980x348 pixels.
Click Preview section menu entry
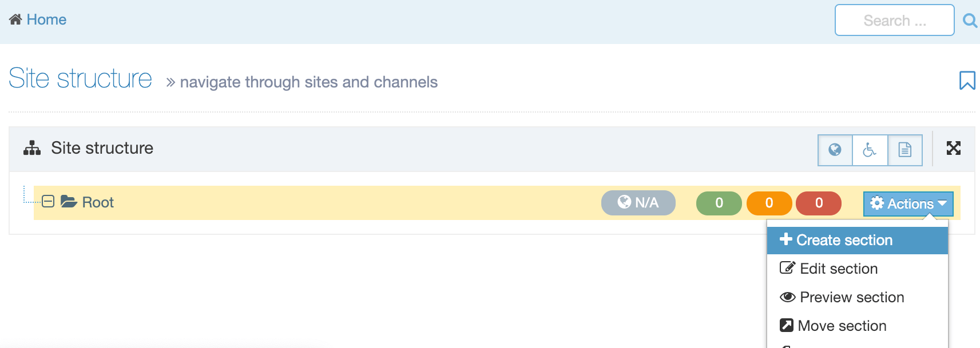(851, 297)
